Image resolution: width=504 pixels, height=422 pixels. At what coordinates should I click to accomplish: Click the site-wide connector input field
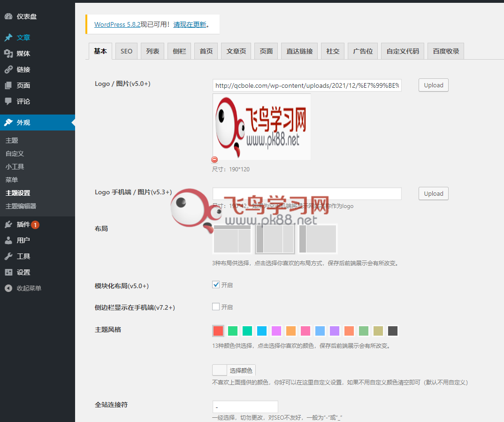[245, 407]
